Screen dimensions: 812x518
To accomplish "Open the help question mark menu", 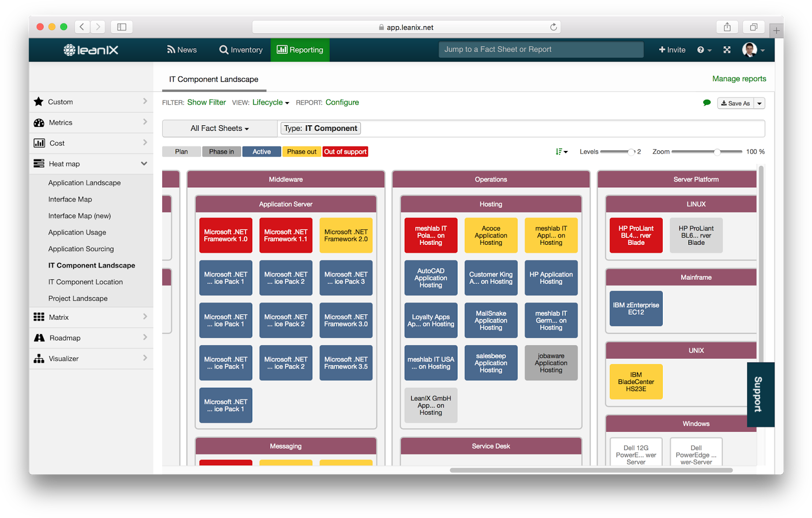I will [704, 50].
